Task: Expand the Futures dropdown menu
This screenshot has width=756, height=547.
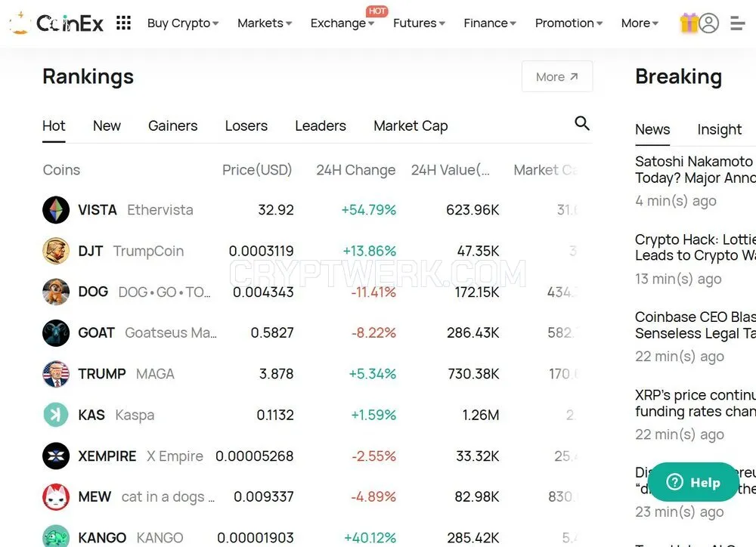Action: (419, 23)
